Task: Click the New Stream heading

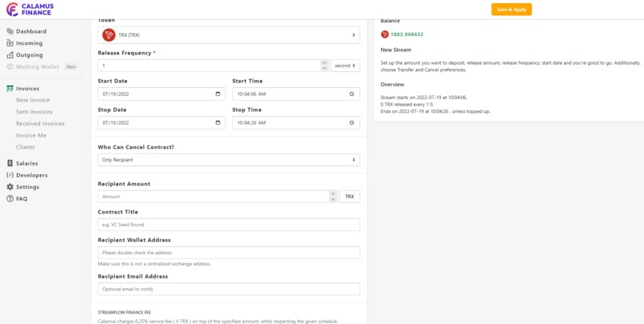Action: click(x=396, y=50)
